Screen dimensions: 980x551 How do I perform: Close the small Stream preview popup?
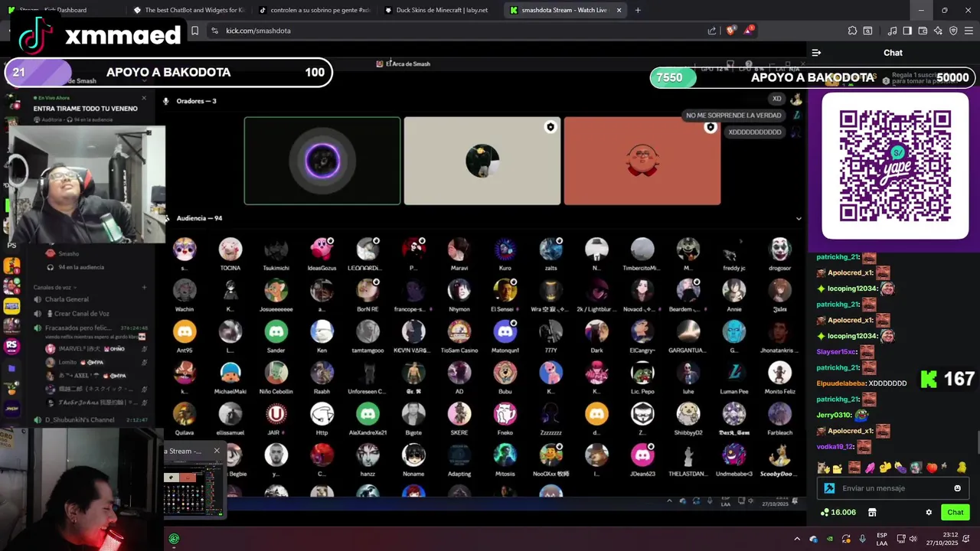217,451
